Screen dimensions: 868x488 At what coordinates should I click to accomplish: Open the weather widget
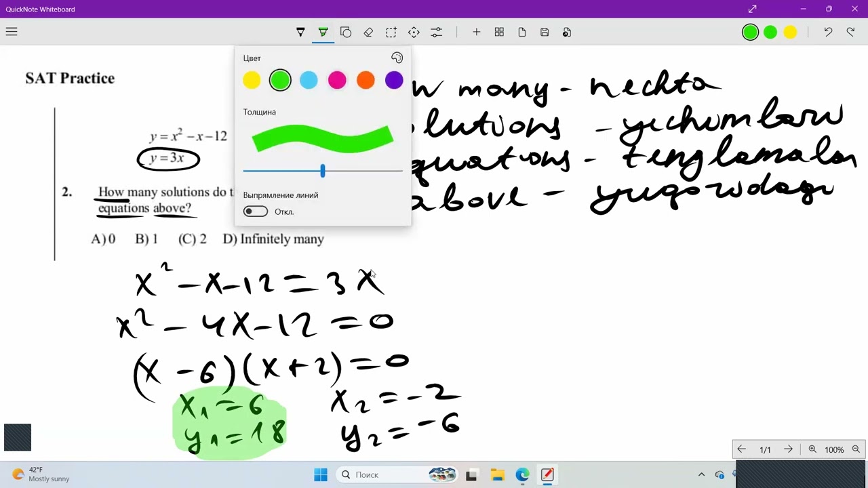(x=41, y=474)
